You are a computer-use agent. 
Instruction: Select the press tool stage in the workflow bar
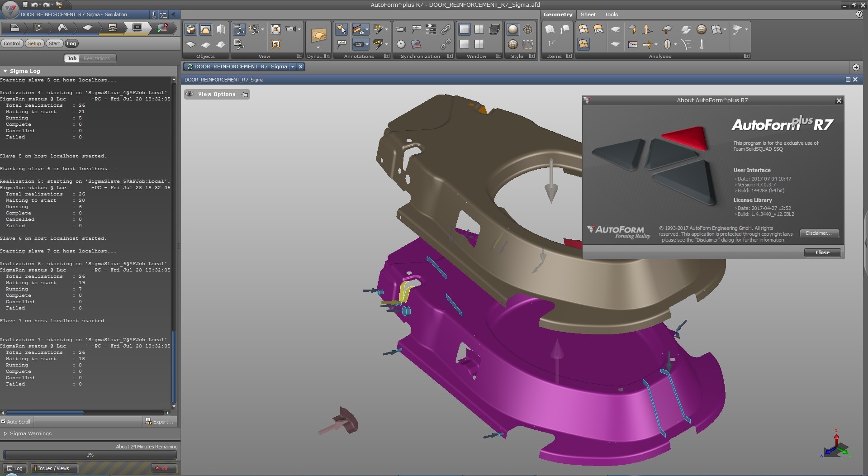point(112,28)
